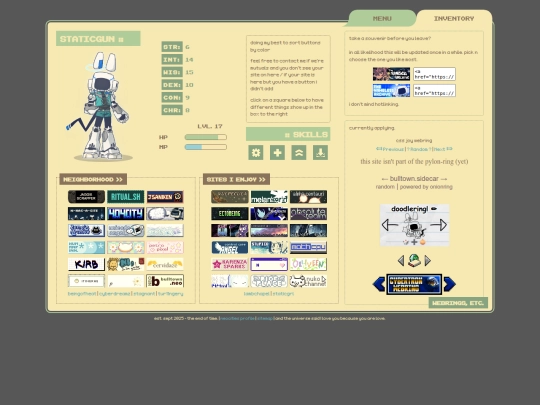Click the blue souvenir button image
This screenshot has height=405, width=540.
point(391,91)
